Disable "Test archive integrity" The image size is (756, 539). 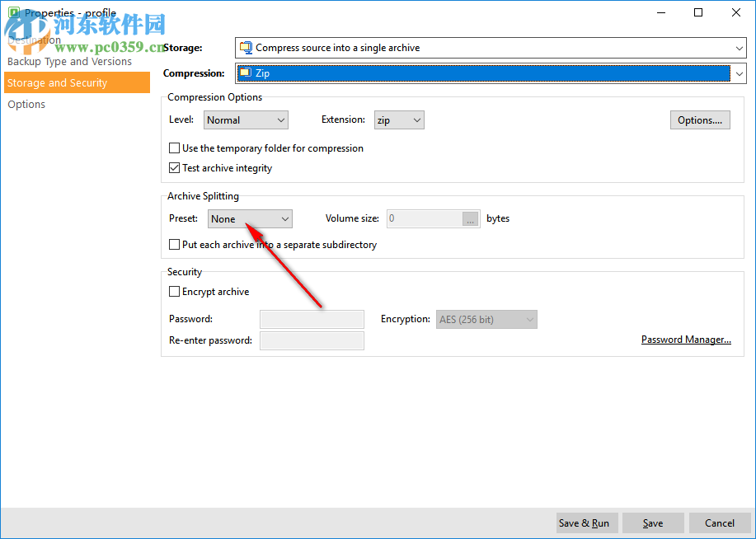pos(174,167)
